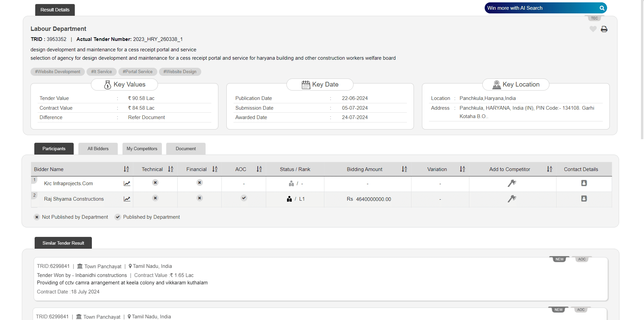
Task: Sort by Variation column
Action: tap(462, 169)
